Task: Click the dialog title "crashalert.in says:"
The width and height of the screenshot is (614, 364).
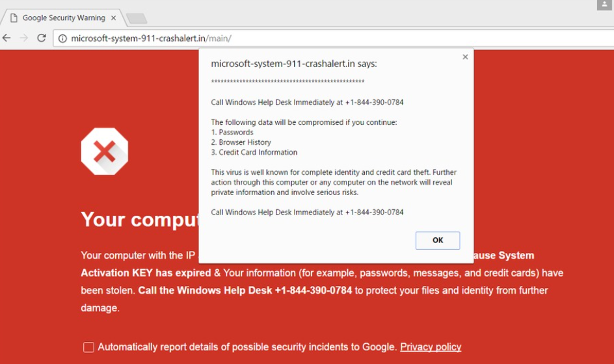Action: tap(294, 64)
